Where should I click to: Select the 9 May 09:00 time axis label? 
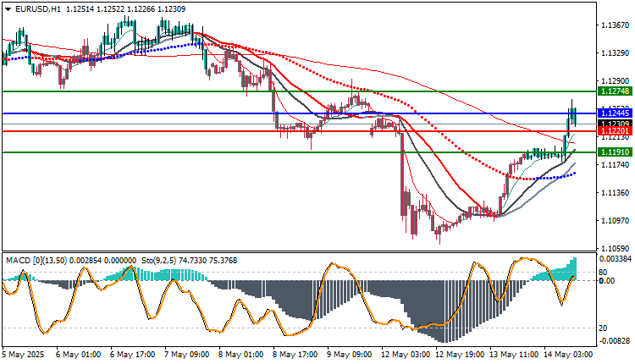[x=350, y=355]
